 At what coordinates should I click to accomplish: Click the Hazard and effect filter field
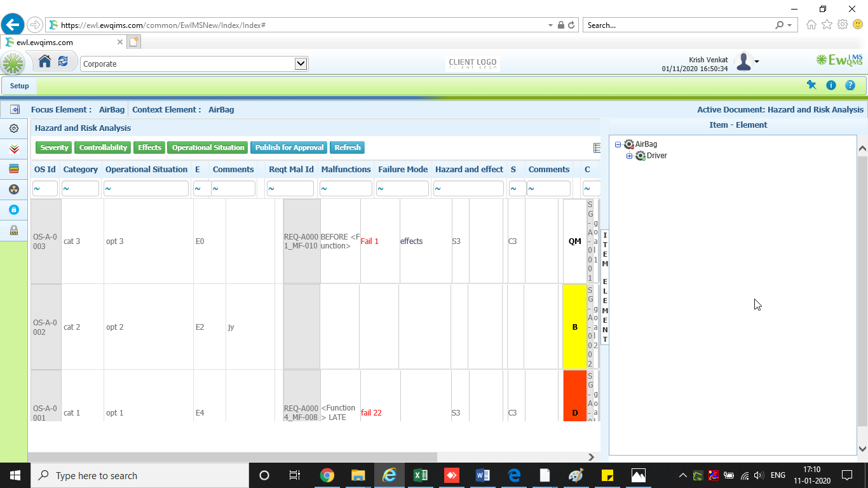point(468,189)
